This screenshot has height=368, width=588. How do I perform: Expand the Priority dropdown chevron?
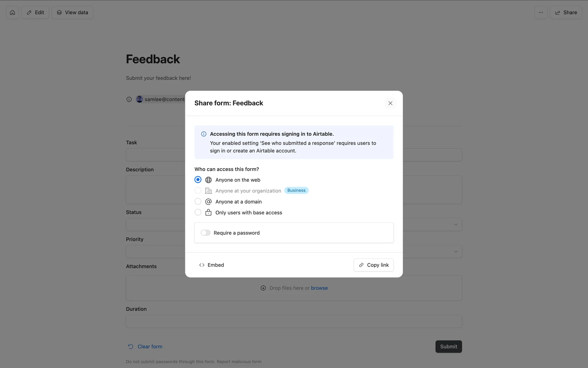tap(455, 251)
